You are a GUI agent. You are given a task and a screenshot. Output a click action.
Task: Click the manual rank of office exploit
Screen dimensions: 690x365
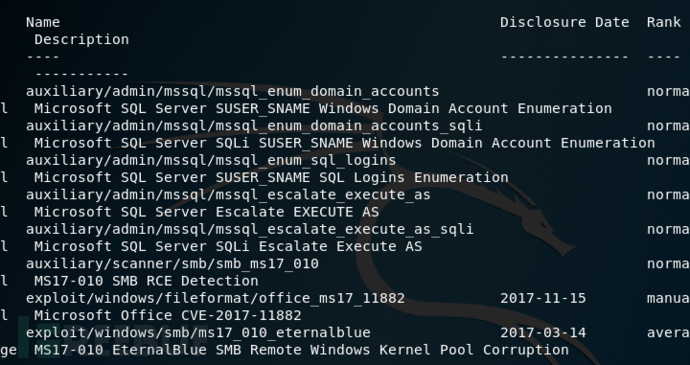coord(668,298)
